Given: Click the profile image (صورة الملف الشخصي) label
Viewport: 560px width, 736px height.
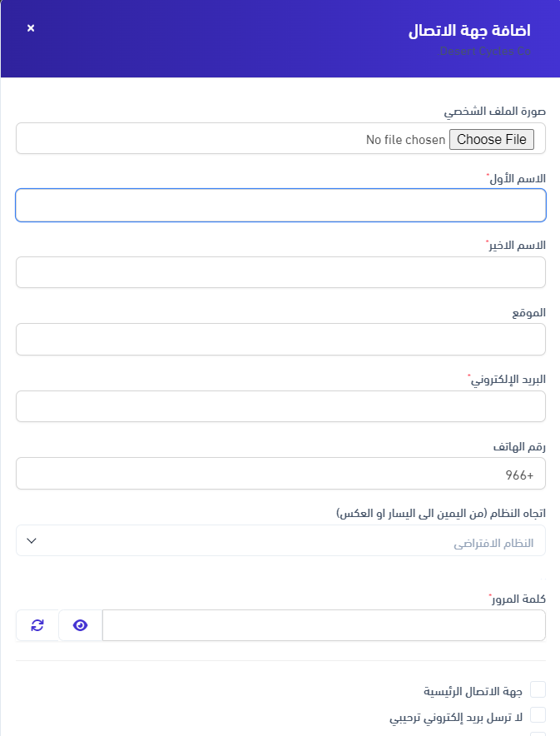Looking at the screenshot, I should point(493,112).
